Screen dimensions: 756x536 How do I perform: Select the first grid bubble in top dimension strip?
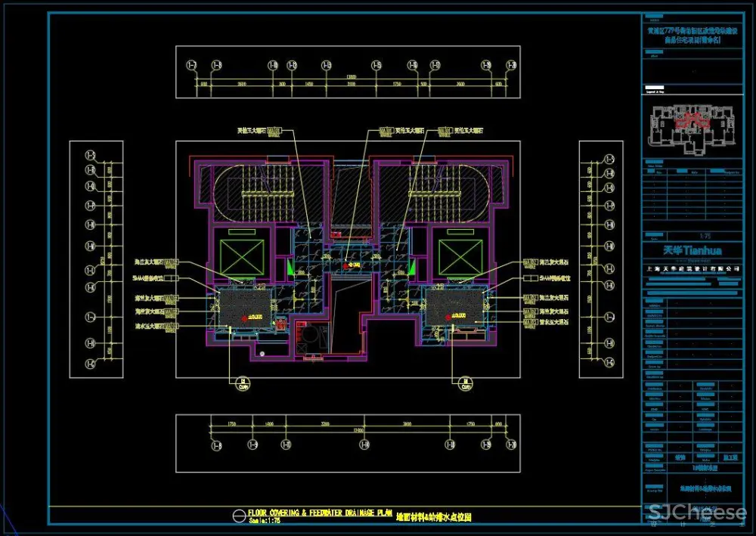coord(192,66)
